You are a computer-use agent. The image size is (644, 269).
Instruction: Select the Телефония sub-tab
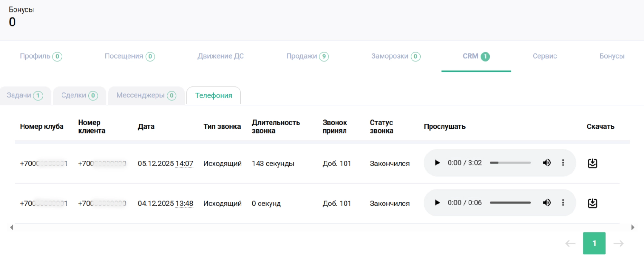pyautogui.click(x=213, y=95)
